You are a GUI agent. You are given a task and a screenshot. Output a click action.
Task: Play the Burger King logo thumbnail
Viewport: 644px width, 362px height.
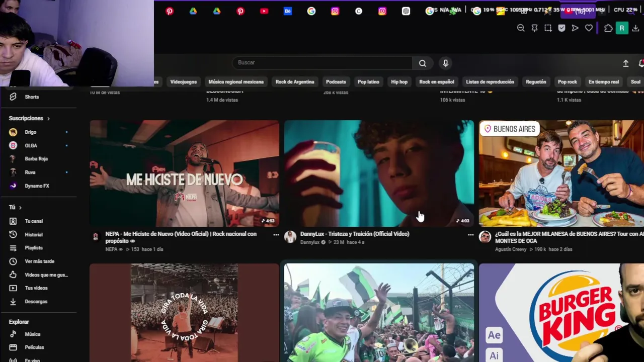tap(561, 312)
